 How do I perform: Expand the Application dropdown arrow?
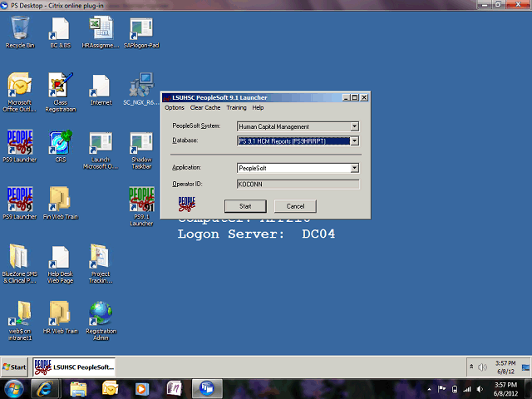pos(354,168)
